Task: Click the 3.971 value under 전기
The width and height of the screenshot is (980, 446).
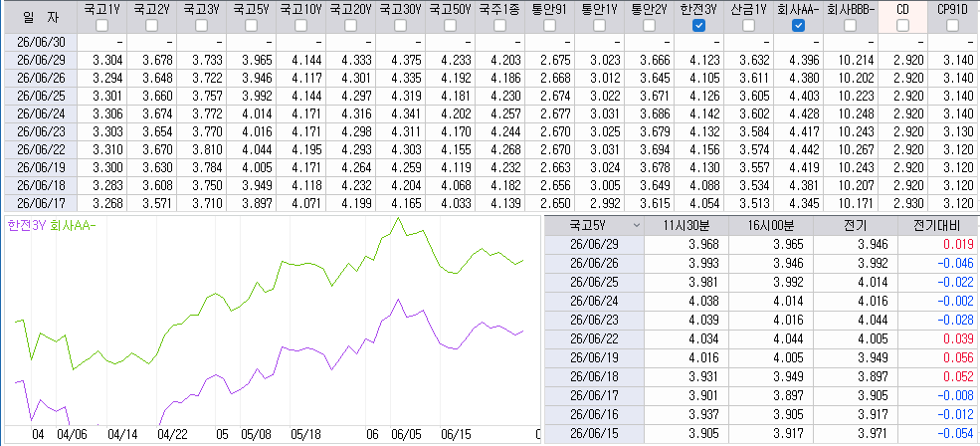Action: 876,433
